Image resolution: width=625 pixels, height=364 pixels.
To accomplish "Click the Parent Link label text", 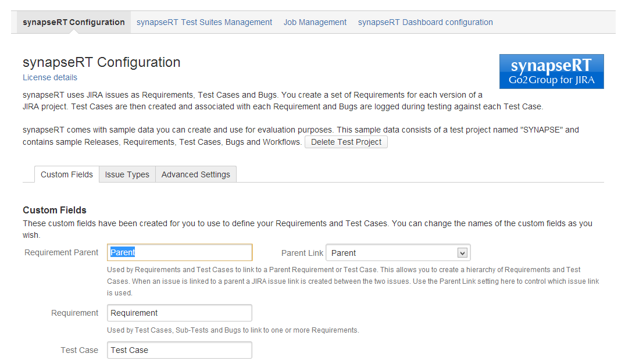I will (x=302, y=253).
